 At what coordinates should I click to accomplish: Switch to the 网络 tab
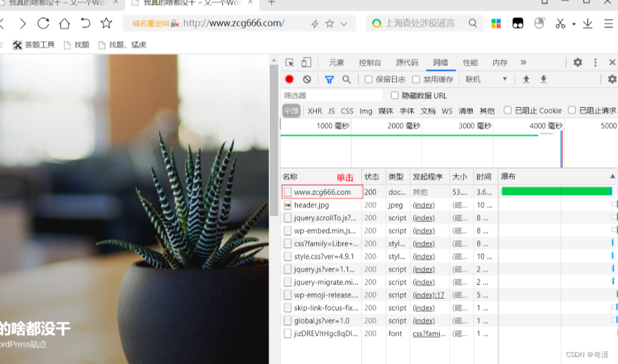click(x=440, y=63)
